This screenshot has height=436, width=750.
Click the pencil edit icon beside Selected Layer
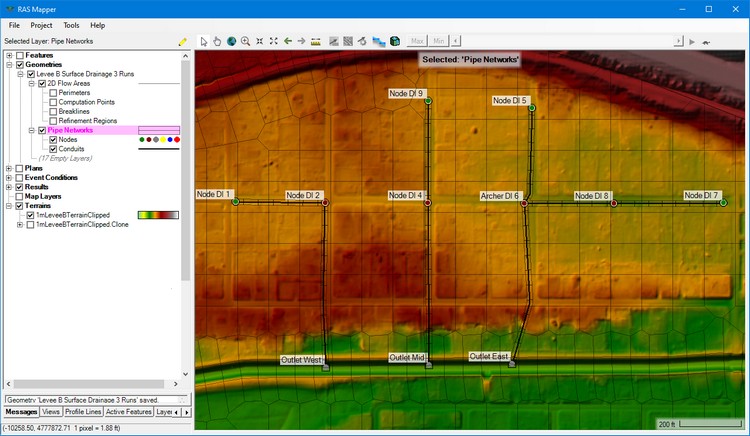point(182,42)
